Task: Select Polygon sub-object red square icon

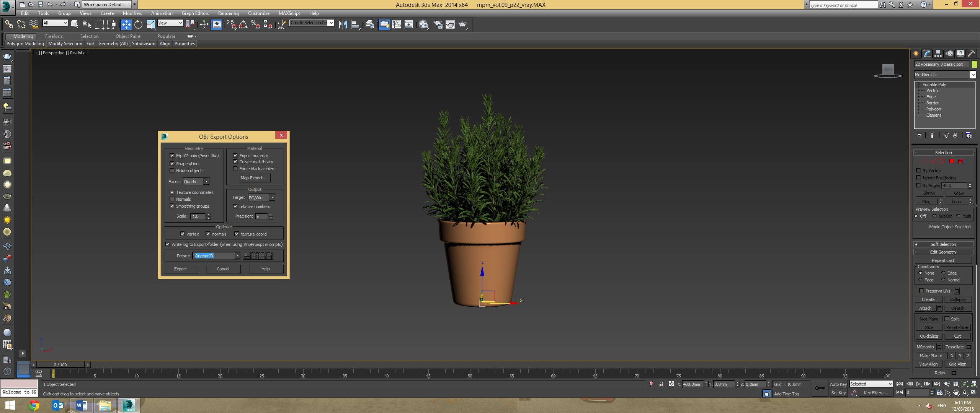Action: [x=952, y=161]
